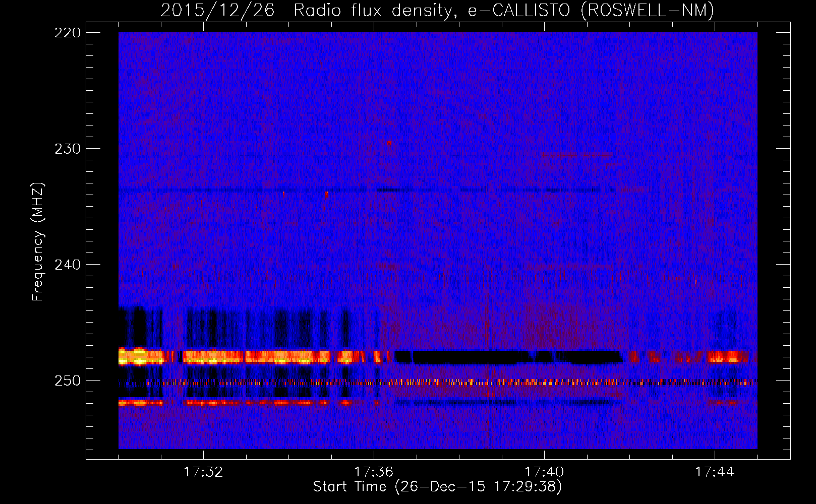
Task: Click the 17:40 time tick label
Action: 544,472
